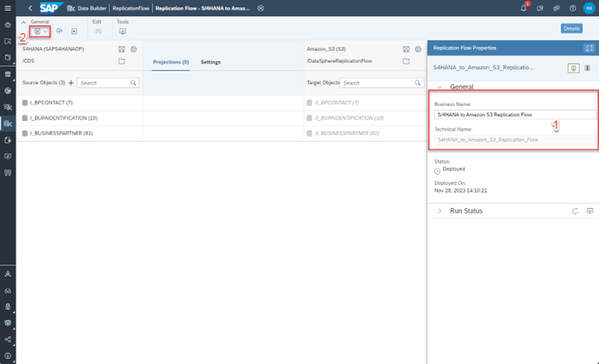The height and width of the screenshot is (364, 599).
Task: Open notifications bell icon
Action: coord(524,8)
